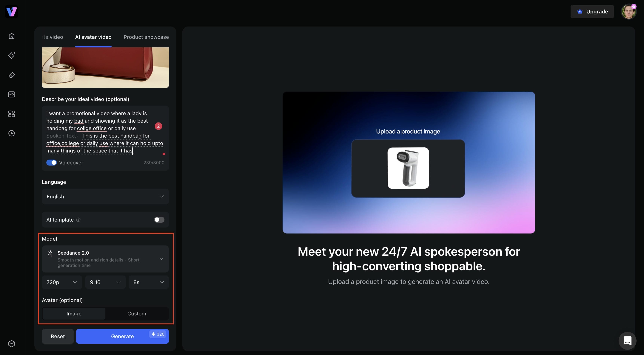Click the Seedance model logo icon

[50, 254]
